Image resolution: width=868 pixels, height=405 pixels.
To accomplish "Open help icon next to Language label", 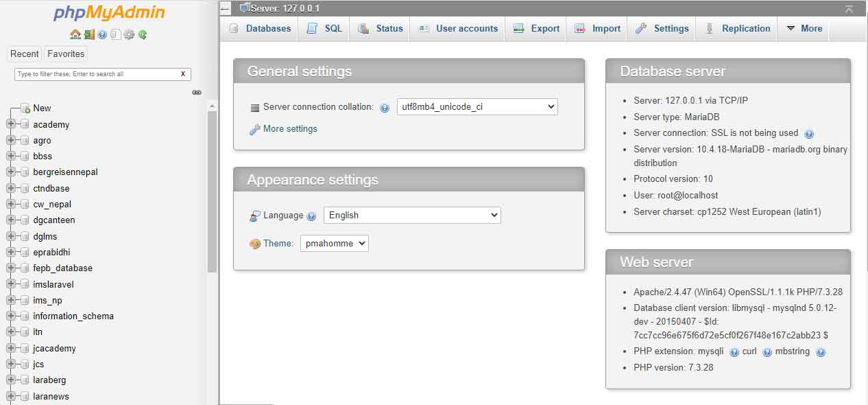I will click(x=311, y=216).
